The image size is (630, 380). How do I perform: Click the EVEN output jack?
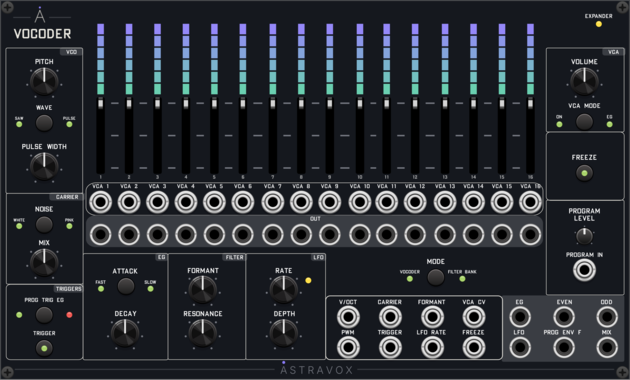[564, 317]
